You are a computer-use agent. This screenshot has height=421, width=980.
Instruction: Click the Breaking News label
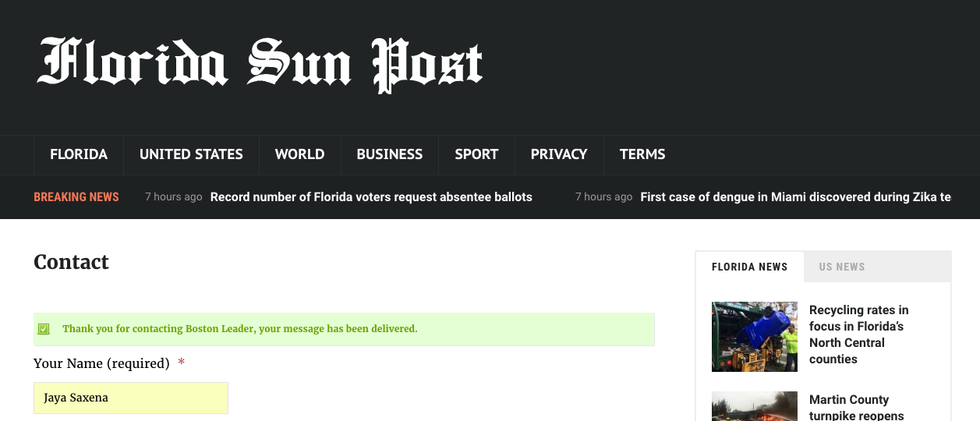pos(76,197)
